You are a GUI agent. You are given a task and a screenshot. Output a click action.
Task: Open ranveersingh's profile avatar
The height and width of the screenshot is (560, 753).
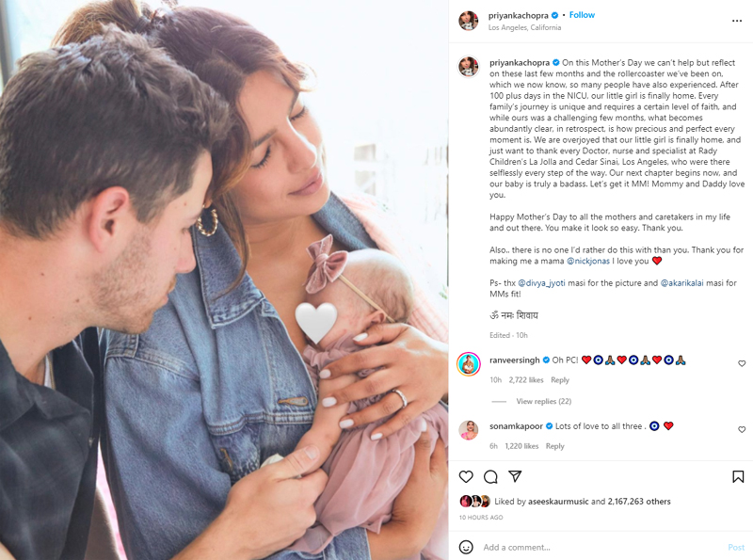point(468,364)
